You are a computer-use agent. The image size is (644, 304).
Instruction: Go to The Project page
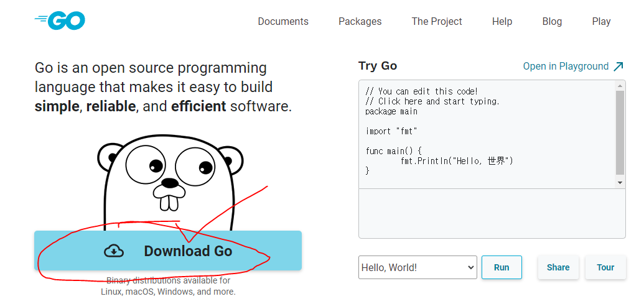tap(437, 21)
